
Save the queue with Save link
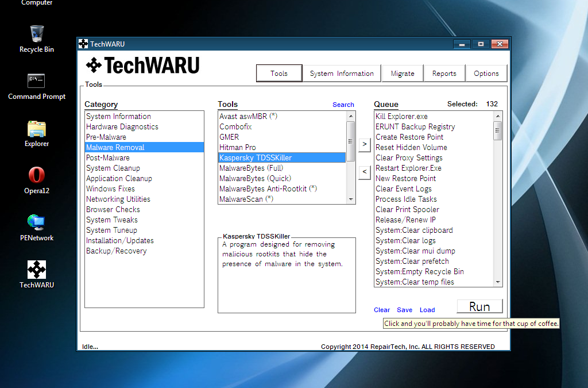pyautogui.click(x=405, y=310)
